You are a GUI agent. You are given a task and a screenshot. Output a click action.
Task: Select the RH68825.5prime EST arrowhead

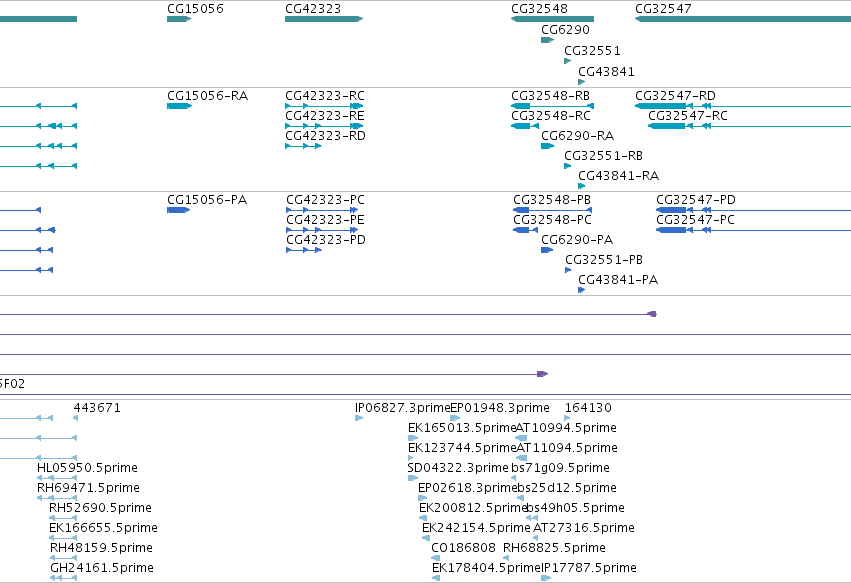coord(506,559)
